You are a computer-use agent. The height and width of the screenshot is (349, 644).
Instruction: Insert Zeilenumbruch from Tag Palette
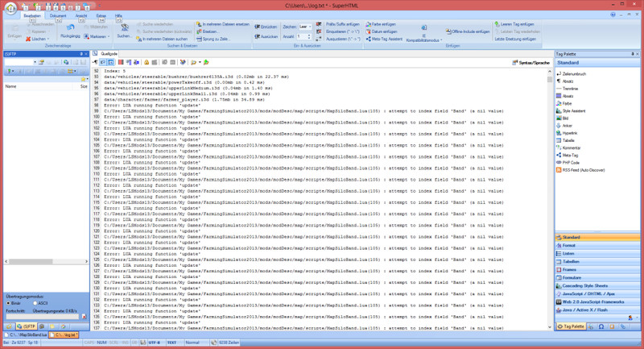click(571, 74)
